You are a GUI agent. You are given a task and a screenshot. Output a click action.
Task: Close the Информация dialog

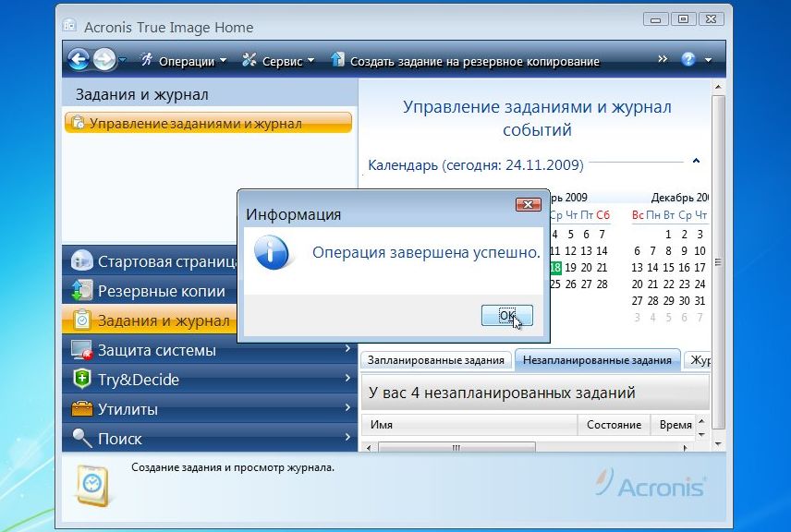pyautogui.click(x=529, y=204)
